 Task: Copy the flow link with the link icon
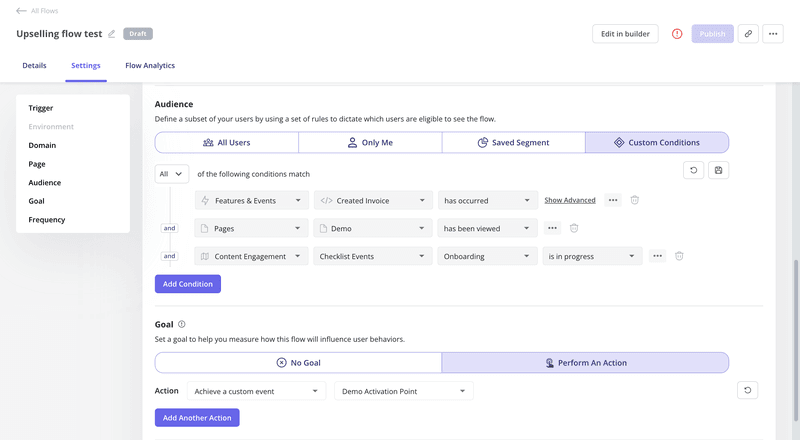click(747, 34)
